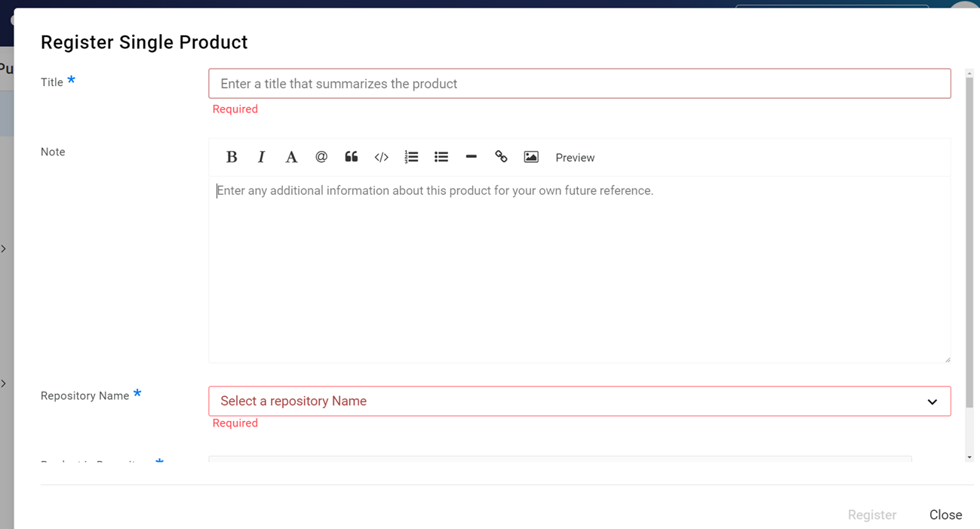The height and width of the screenshot is (529, 980).
Task: Click the dialog scrollbar down arrow
Action: tap(969, 457)
